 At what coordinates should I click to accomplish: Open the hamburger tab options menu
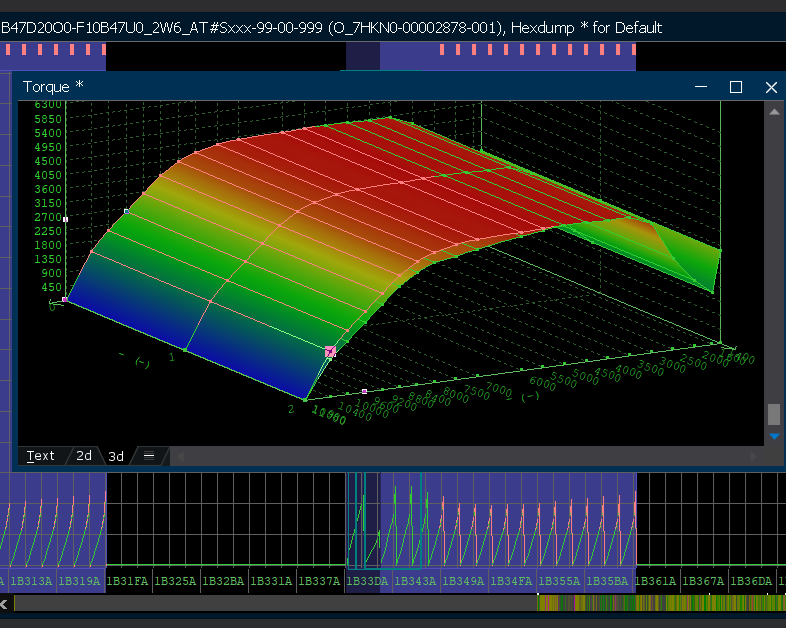click(149, 456)
